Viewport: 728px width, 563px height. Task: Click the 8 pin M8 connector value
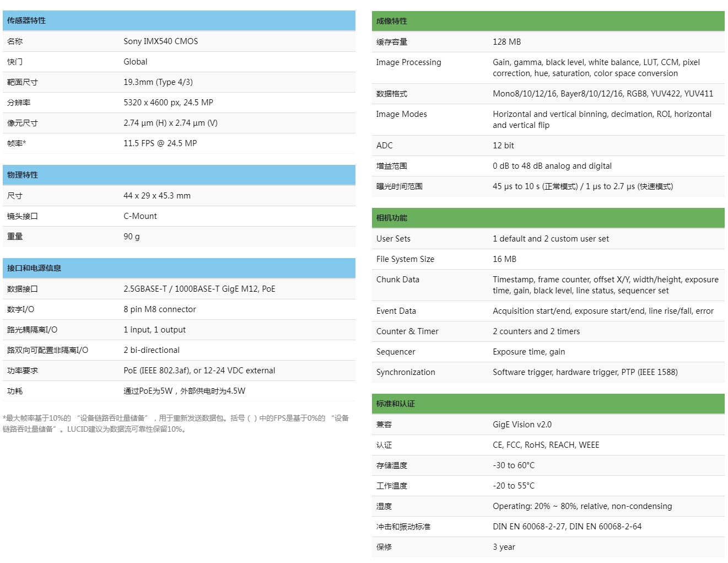coord(159,309)
